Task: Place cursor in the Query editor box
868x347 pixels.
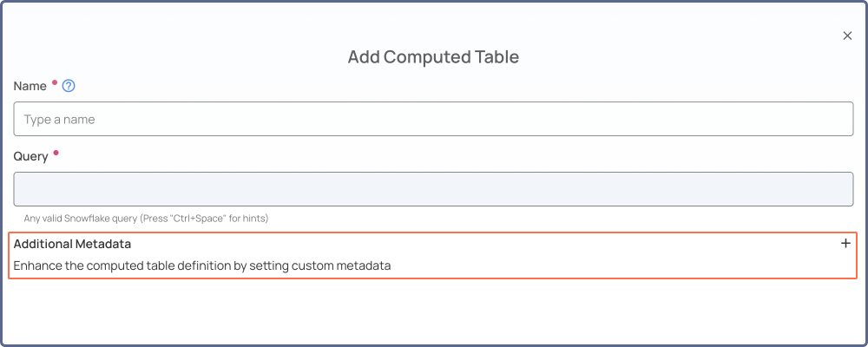Action: coord(433,189)
